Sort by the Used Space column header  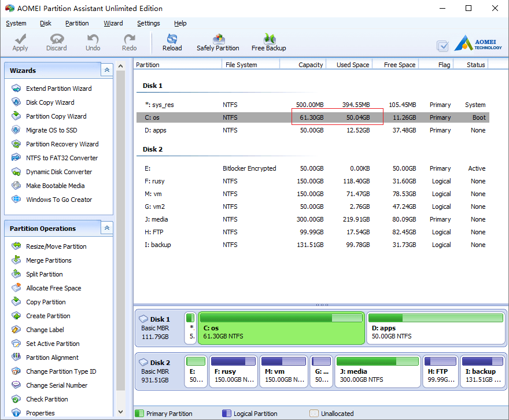point(349,65)
